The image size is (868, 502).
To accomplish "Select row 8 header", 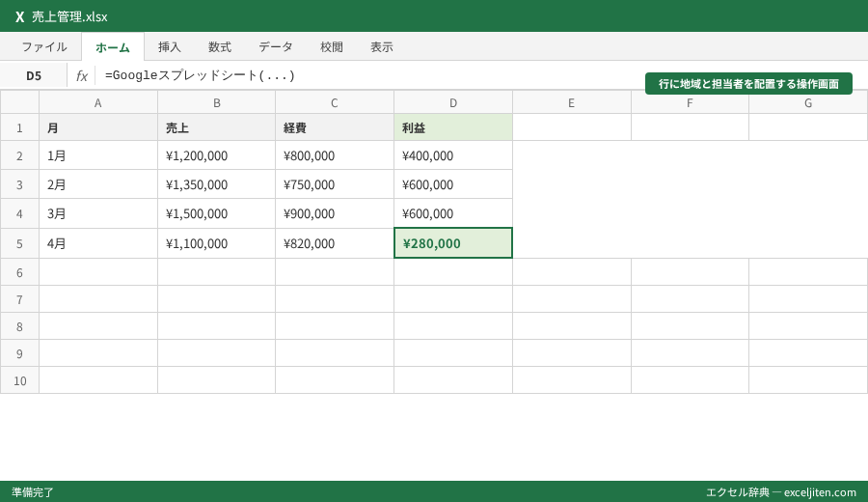I will (19, 326).
